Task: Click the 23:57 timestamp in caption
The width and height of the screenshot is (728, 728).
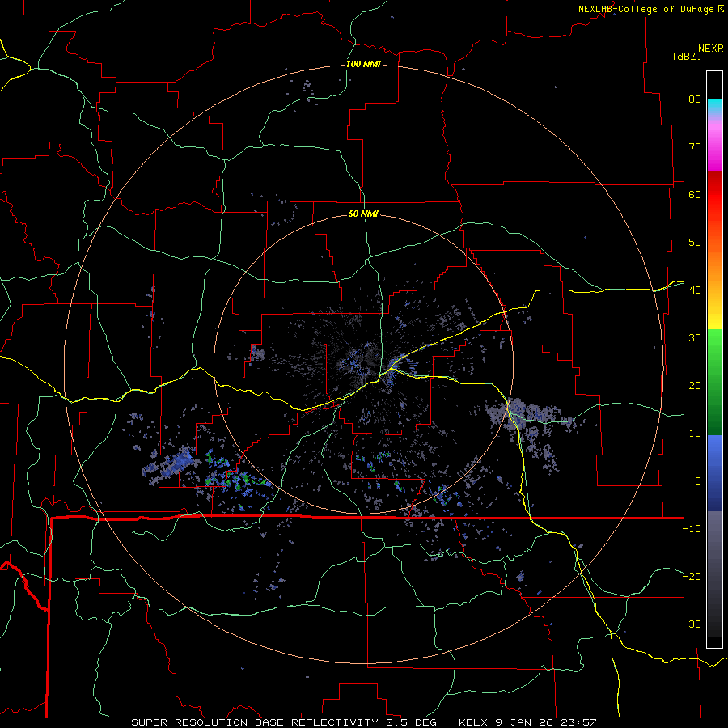Action: point(578,722)
